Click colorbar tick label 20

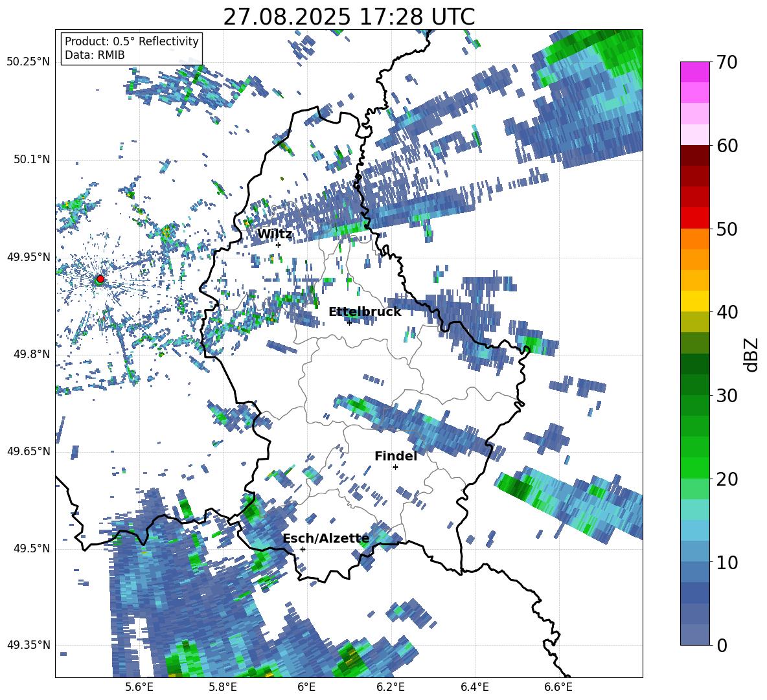click(727, 479)
